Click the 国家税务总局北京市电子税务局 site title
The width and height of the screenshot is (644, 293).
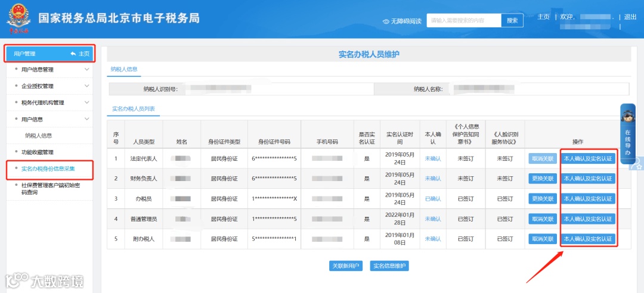coord(119,18)
